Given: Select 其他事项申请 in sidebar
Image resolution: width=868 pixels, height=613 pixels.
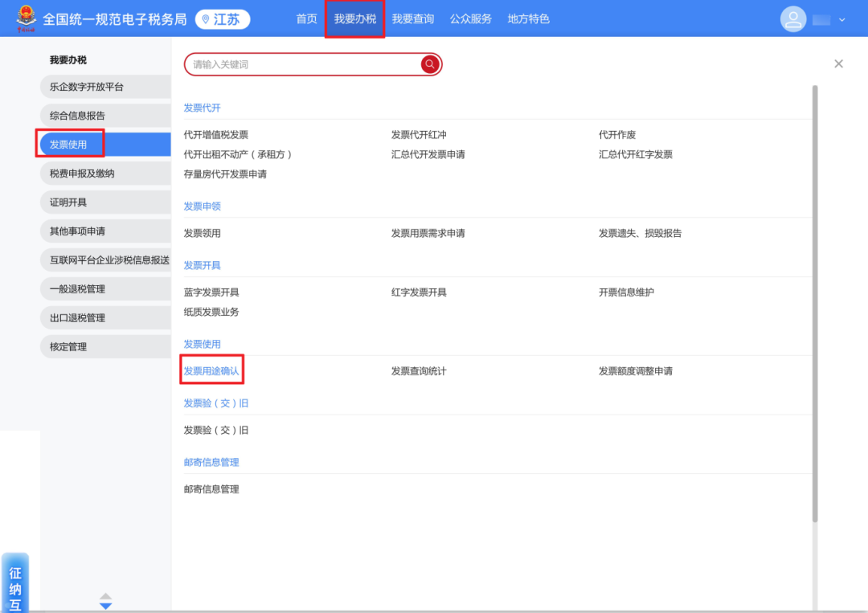Looking at the screenshot, I should click(x=105, y=231).
